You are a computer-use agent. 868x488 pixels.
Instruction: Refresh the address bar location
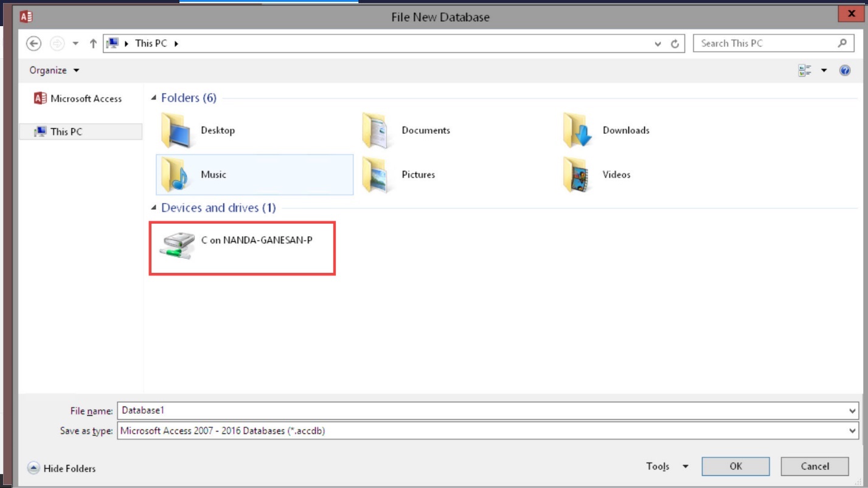tap(675, 44)
